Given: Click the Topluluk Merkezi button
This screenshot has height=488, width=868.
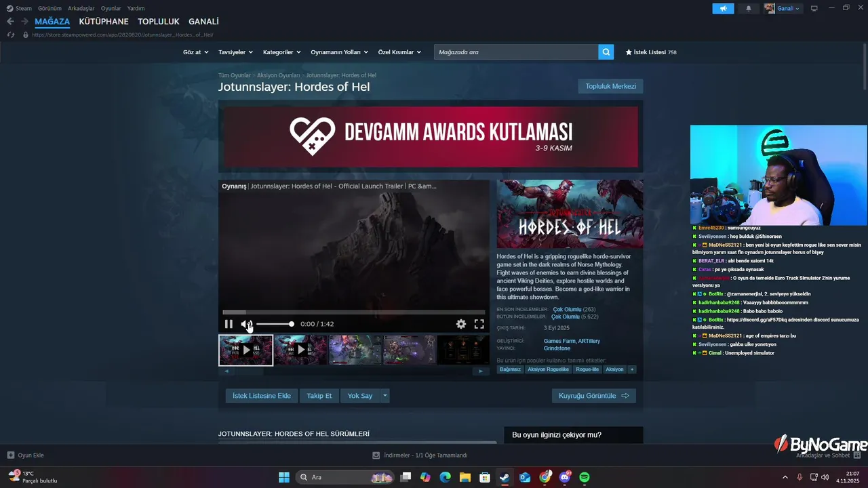Looking at the screenshot, I should [610, 87].
